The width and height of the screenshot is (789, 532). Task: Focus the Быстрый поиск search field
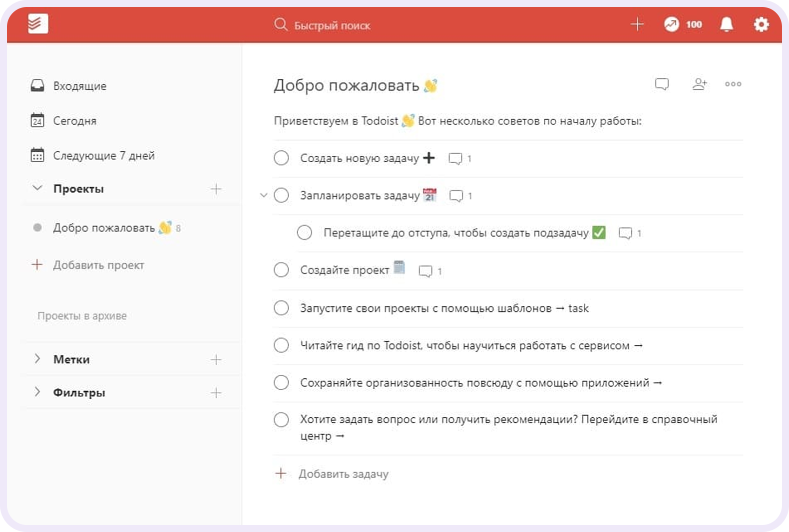coord(332,25)
